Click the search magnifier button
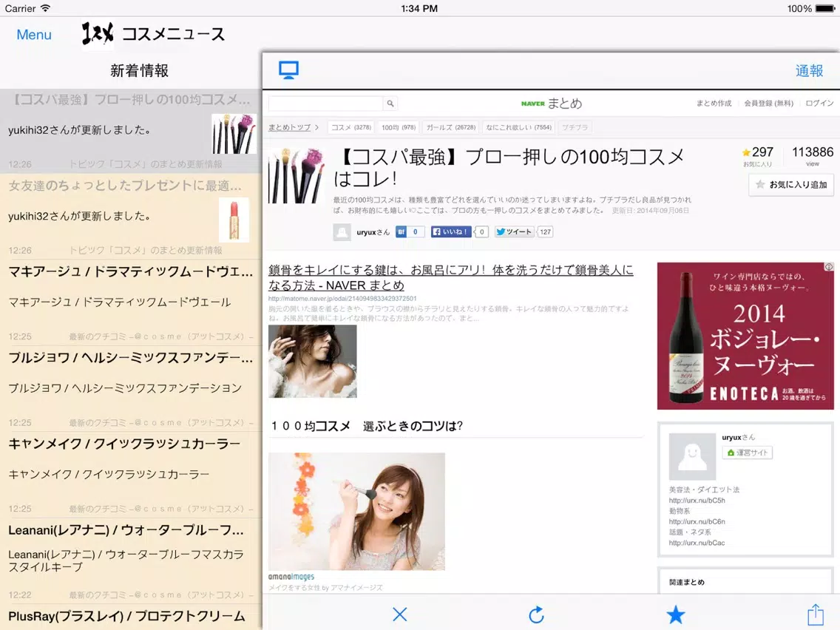 [390, 104]
